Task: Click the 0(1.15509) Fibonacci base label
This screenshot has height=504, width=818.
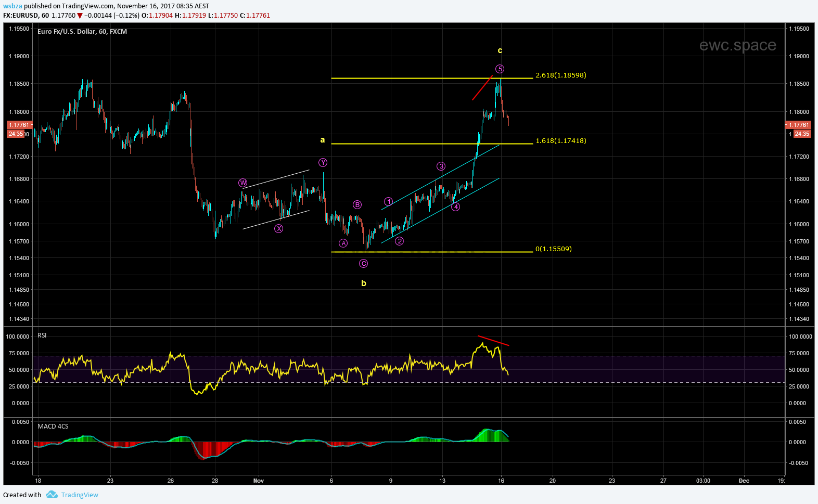Action: click(553, 249)
